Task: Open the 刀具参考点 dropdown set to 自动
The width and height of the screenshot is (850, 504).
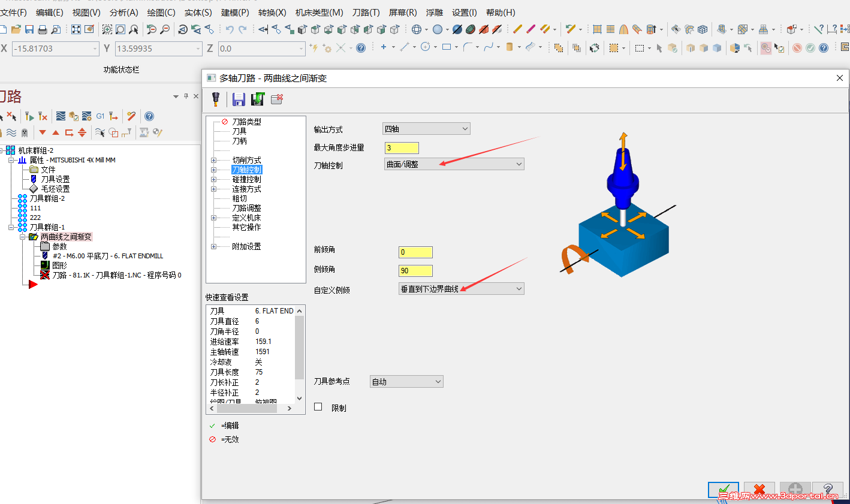Action: pyautogui.click(x=406, y=382)
